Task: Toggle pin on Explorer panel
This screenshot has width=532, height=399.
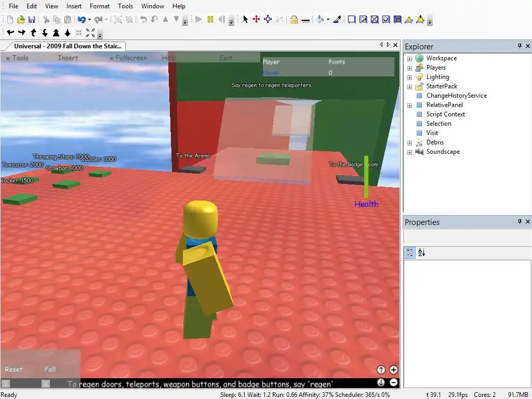Action: (x=520, y=46)
